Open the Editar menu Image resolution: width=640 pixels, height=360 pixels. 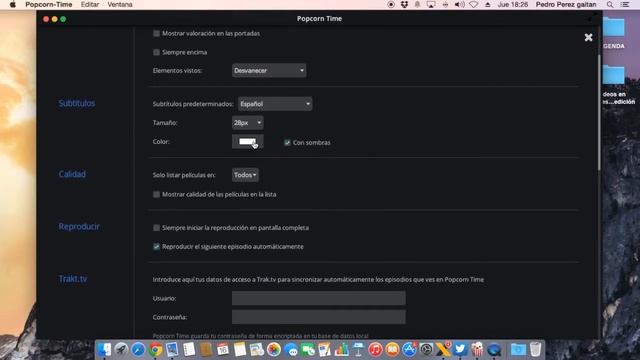[90, 4]
